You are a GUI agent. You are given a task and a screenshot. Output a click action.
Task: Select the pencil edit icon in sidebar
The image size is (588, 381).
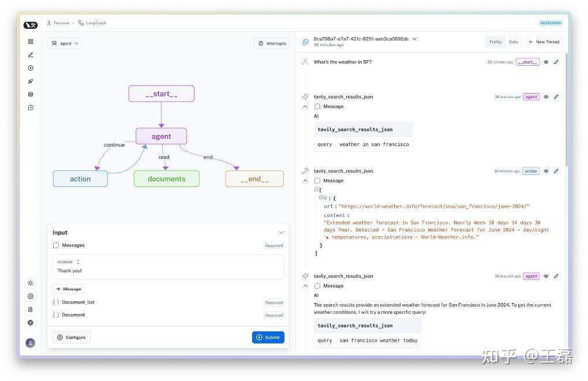tap(31, 55)
